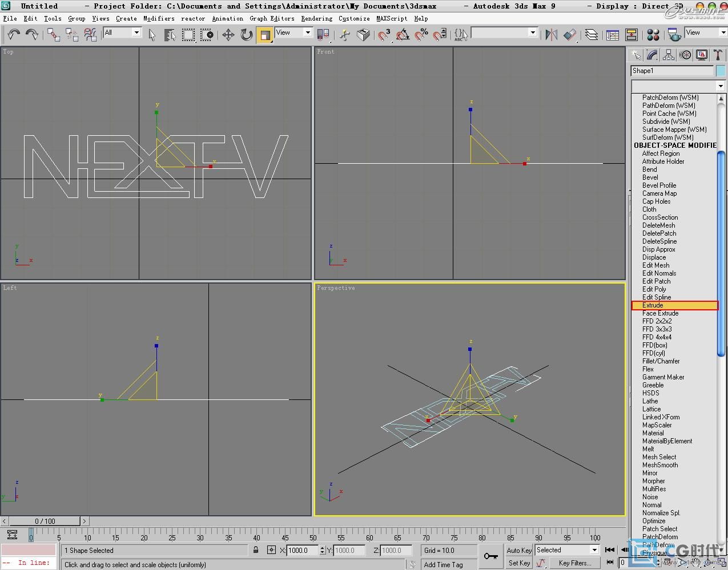Open the Schematic View icon
Viewport: 728px width, 570px height.
coord(632,35)
